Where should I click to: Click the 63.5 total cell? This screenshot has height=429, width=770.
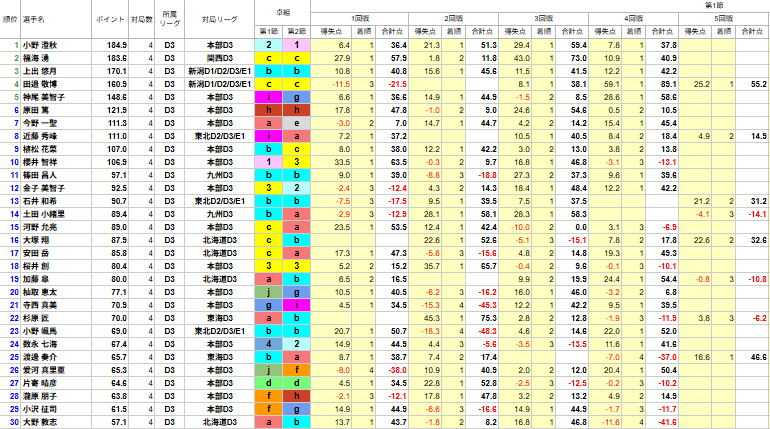[392, 162]
